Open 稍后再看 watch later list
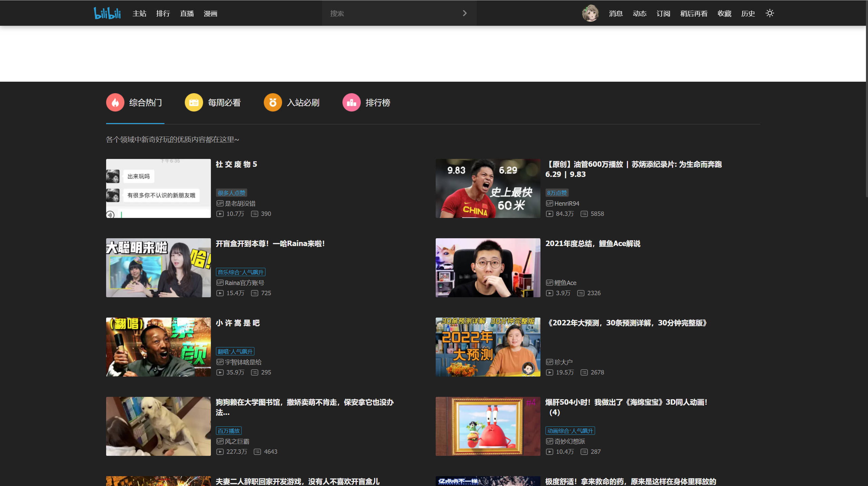The height and width of the screenshot is (486, 868). 694,14
